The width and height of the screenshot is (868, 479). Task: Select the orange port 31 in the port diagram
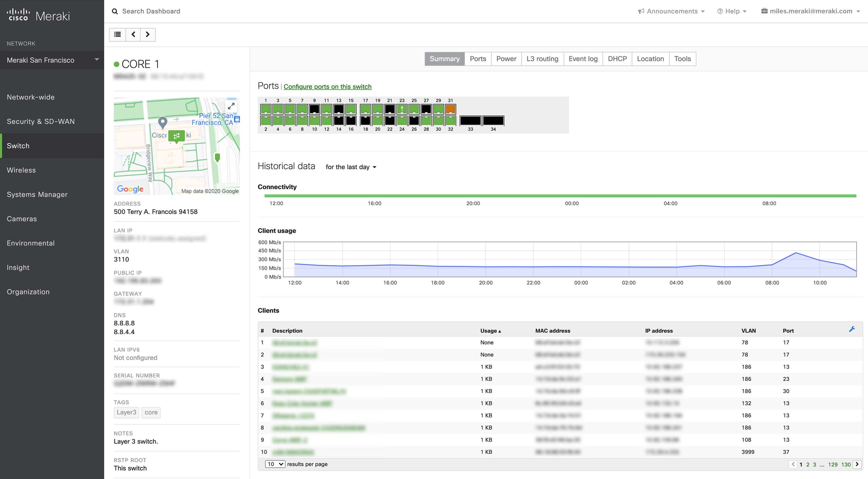point(451,108)
